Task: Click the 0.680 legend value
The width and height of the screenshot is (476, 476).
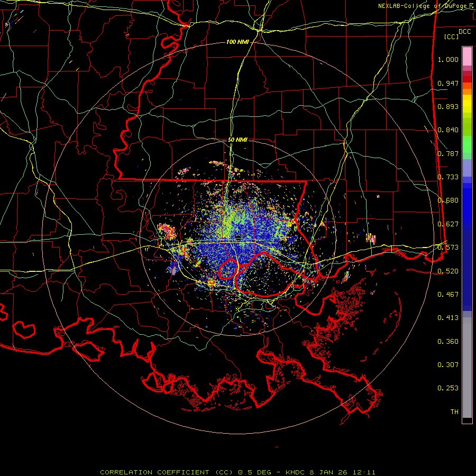Action: tap(448, 200)
